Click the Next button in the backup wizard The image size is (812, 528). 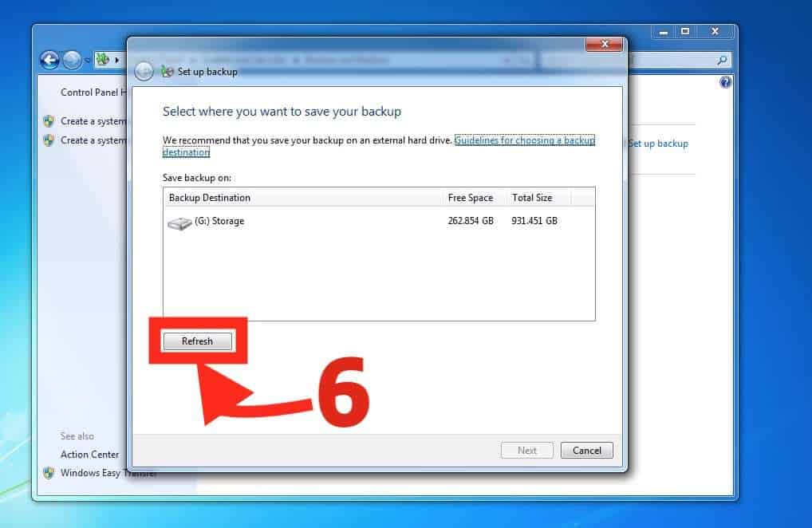pos(526,451)
